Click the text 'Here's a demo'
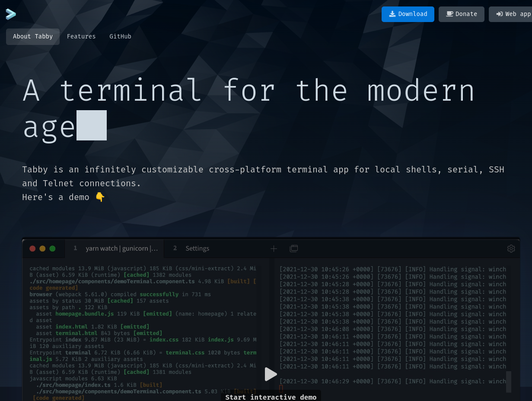Screen dimensions: 532x401 [x=56, y=197]
